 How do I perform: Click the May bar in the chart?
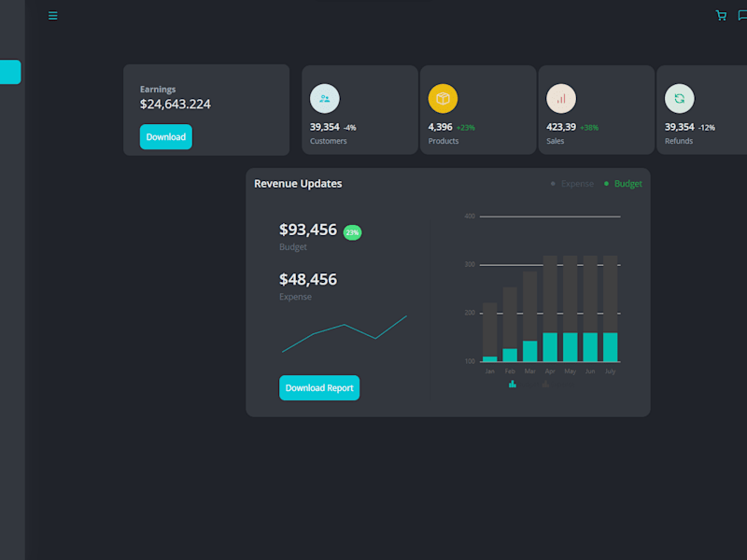click(x=571, y=309)
